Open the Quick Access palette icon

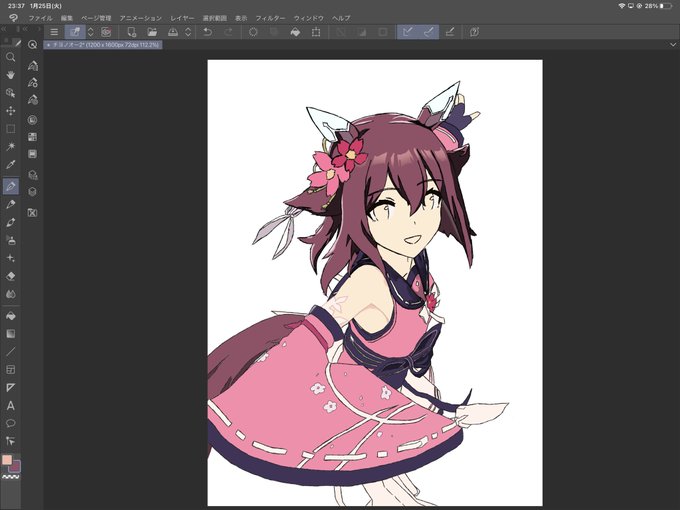32,45
